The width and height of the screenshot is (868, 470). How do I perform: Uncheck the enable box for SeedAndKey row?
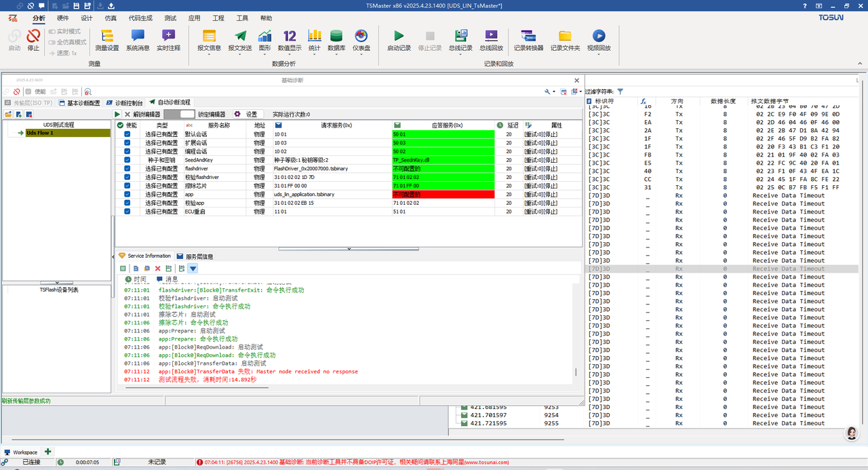[127, 160]
